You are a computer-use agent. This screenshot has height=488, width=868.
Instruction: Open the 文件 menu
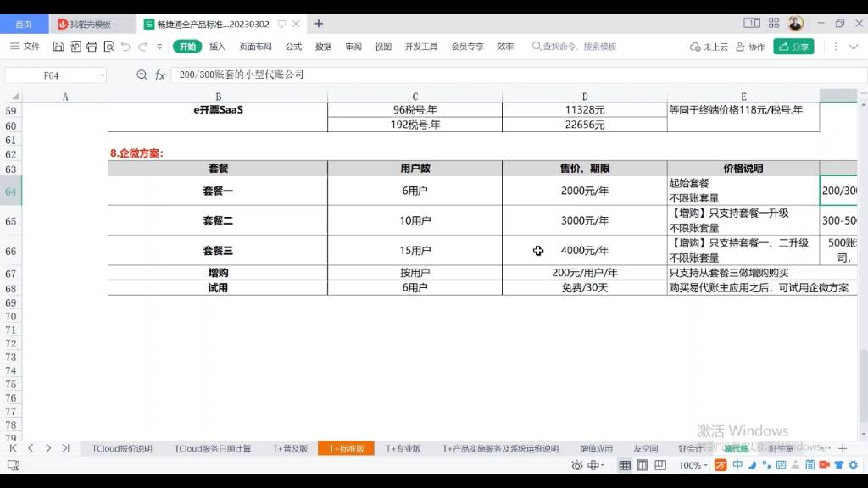click(25, 47)
